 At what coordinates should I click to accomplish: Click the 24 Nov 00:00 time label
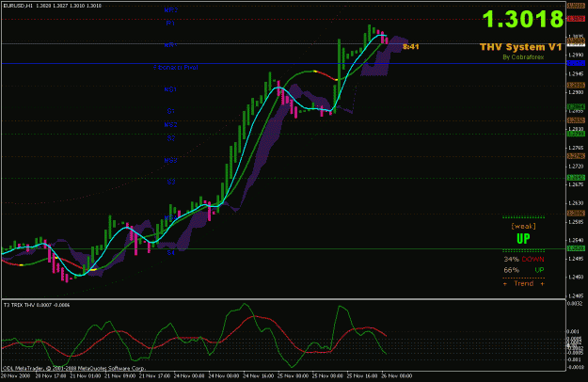(x=188, y=376)
